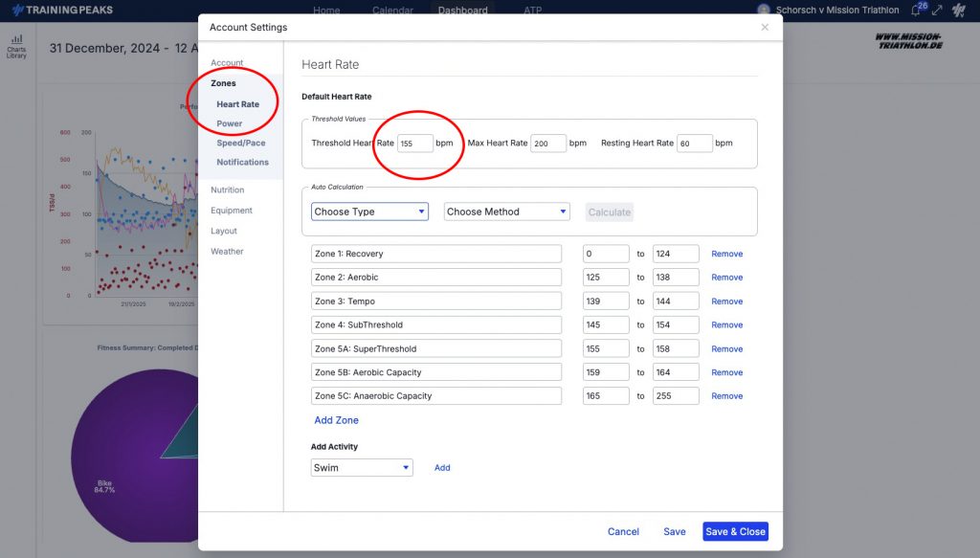
Task: Close the Account Settings dialog
Action: 765,27
